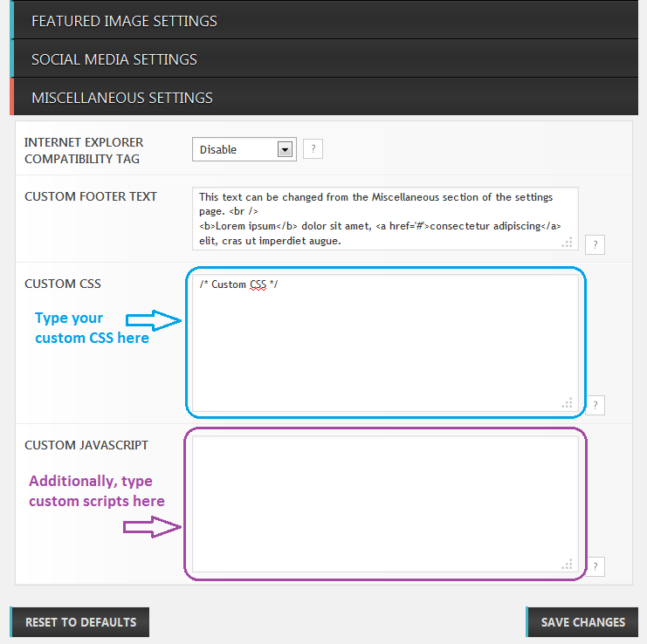
Task: Focus the Custom Footer Text textarea
Action: tap(385, 218)
